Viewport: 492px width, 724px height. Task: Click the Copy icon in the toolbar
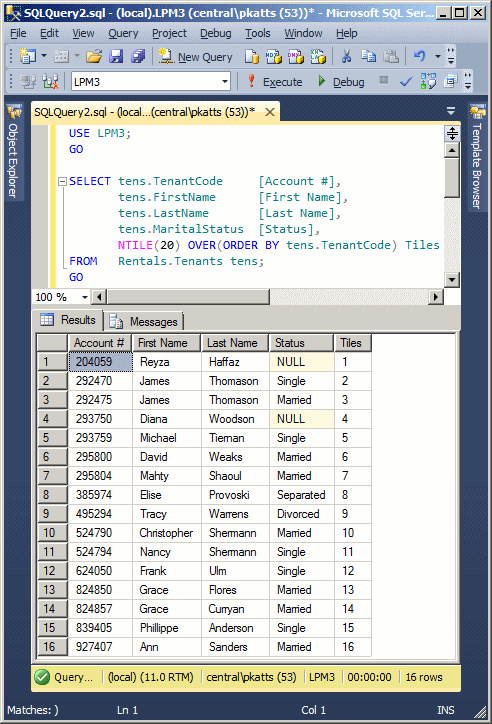point(368,56)
